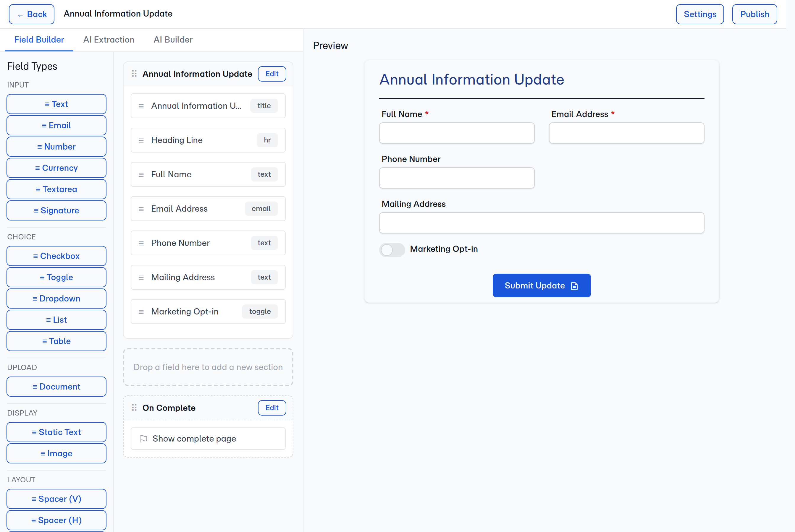Click the Email Address input in preview
Image resolution: width=795 pixels, height=532 pixels.
click(x=626, y=133)
